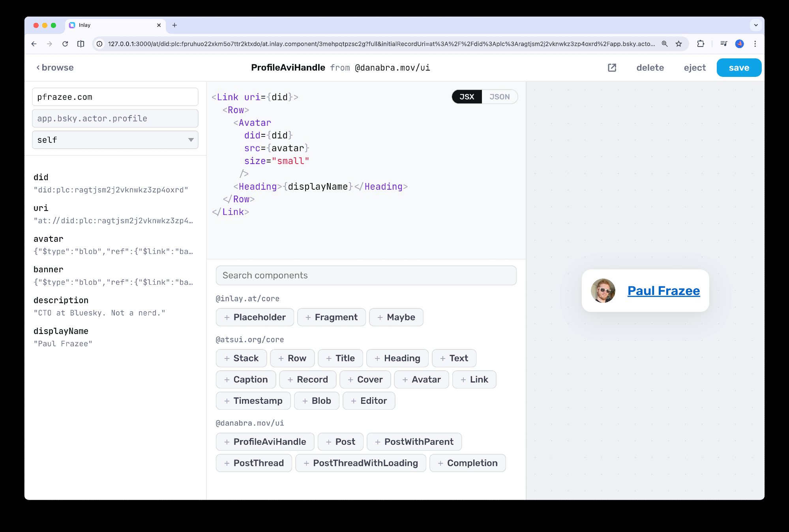Open component in new window icon
This screenshot has width=789, height=532.
coord(612,67)
